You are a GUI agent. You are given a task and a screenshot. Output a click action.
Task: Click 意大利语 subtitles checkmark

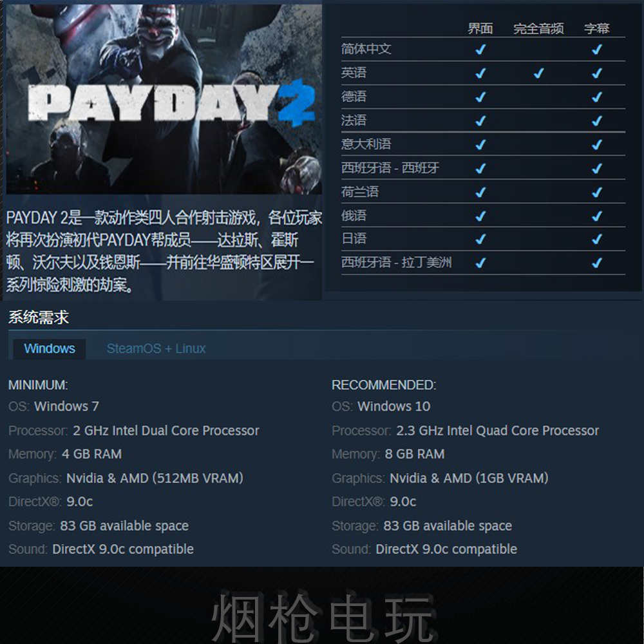pos(596,144)
